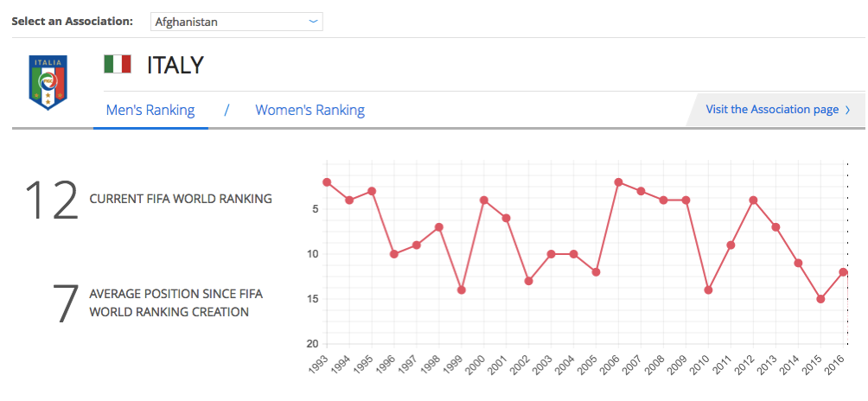Open the Visit the Association page link
This screenshot has width=868, height=401.
[772, 110]
